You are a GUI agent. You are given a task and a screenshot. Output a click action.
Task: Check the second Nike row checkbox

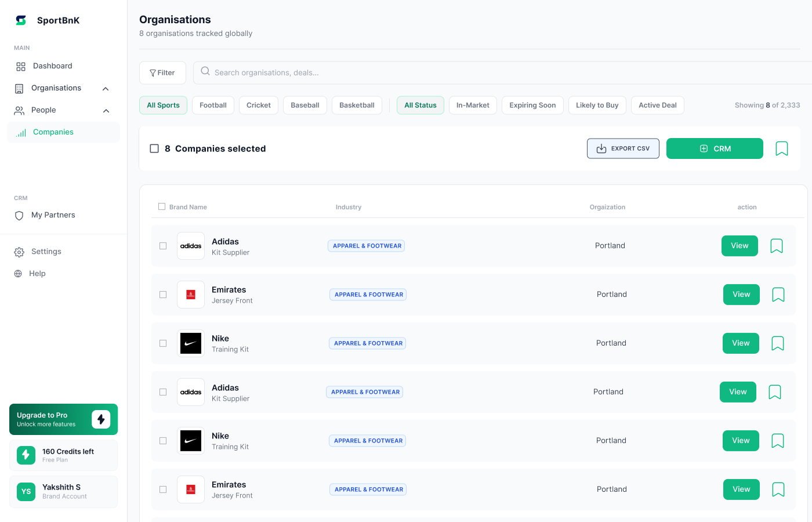click(163, 441)
